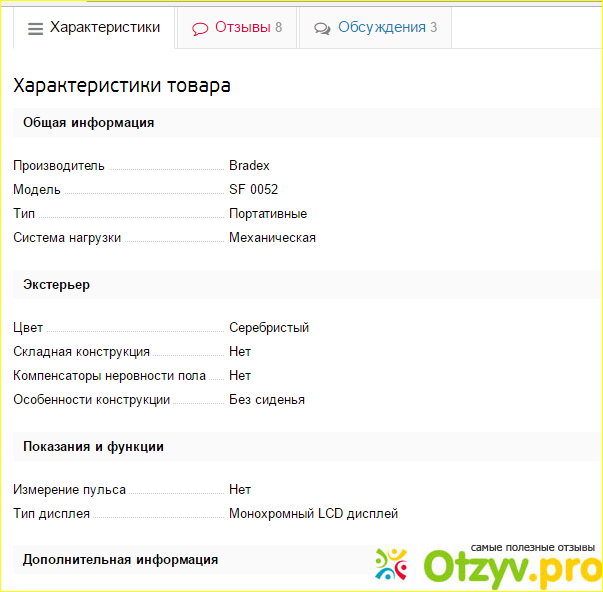Click the "Дополнительная информация" section header

click(x=120, y=560)
